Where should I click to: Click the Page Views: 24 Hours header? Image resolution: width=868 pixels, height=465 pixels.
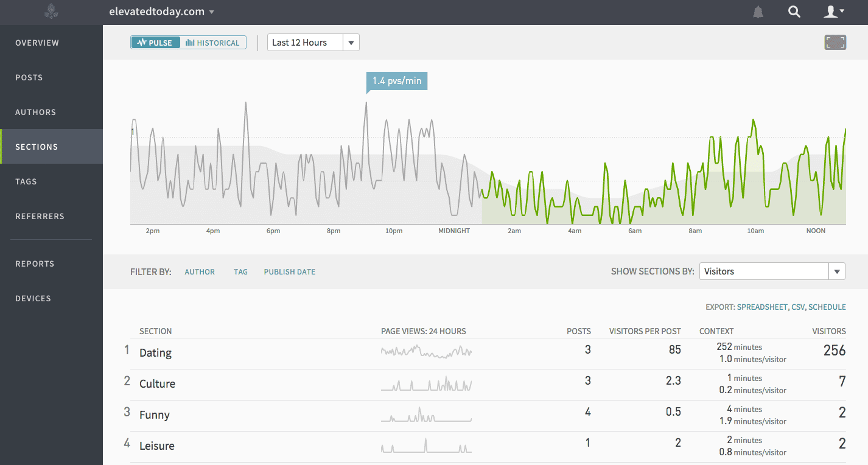coord(424,331)
